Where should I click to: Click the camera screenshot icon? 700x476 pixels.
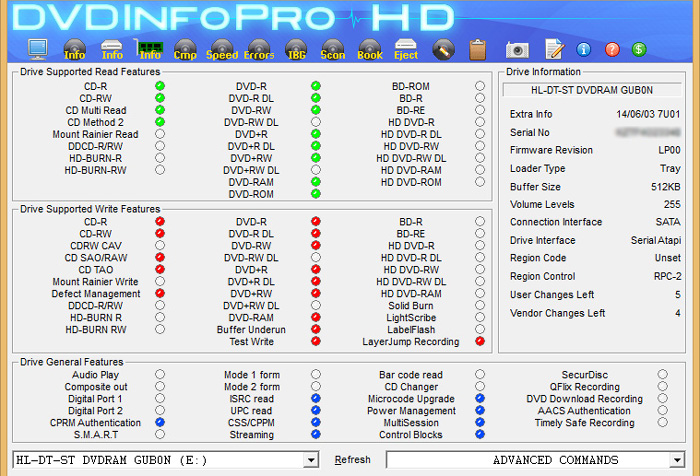[517, 49]
